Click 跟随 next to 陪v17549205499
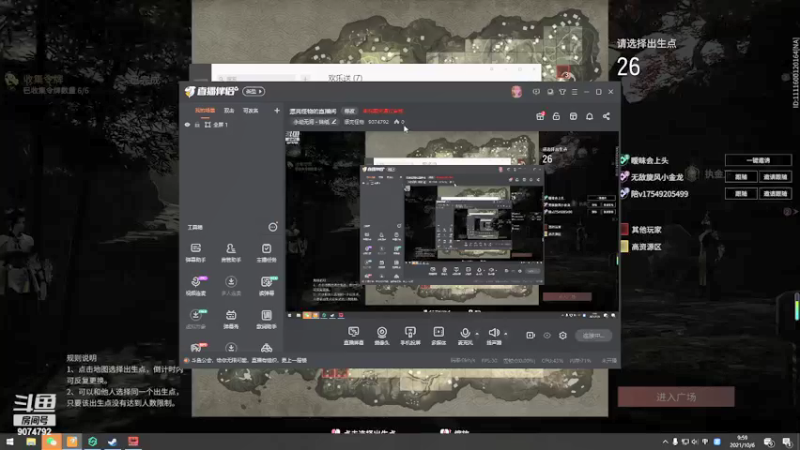The height and width of the screenshot is (450, 800). pyautogui.click(x=741, y=194)
